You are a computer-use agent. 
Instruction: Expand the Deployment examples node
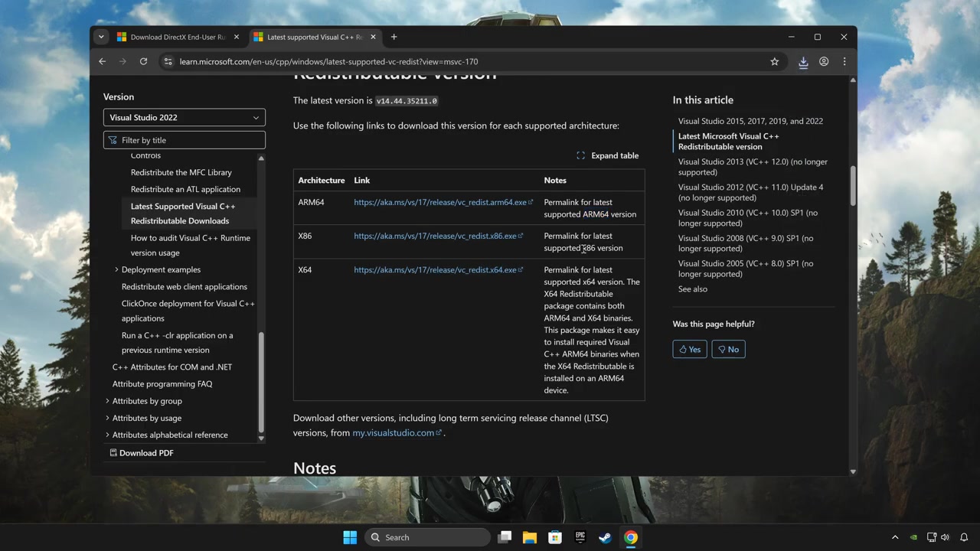click(116, 269)
